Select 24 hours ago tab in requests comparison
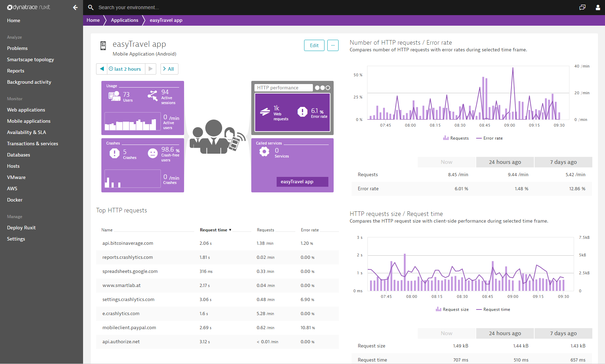Image resolution: width=605 pixels, height=364 pixels. (505, 162)
